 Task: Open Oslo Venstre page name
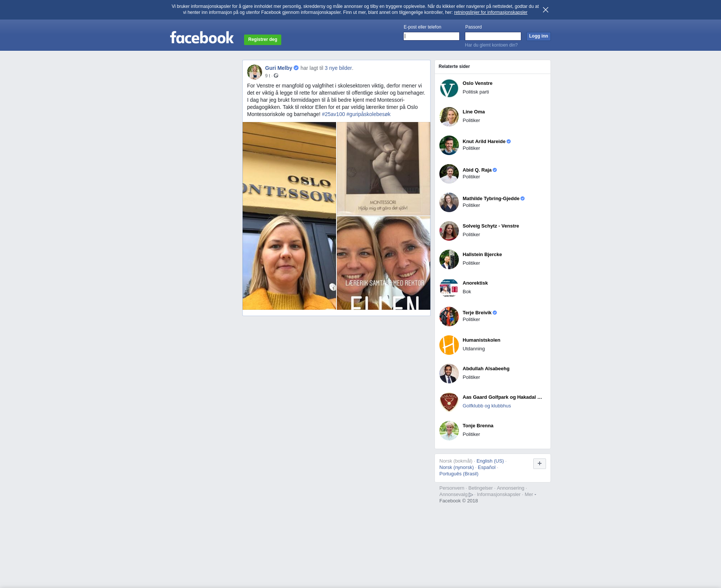(477, 83)
